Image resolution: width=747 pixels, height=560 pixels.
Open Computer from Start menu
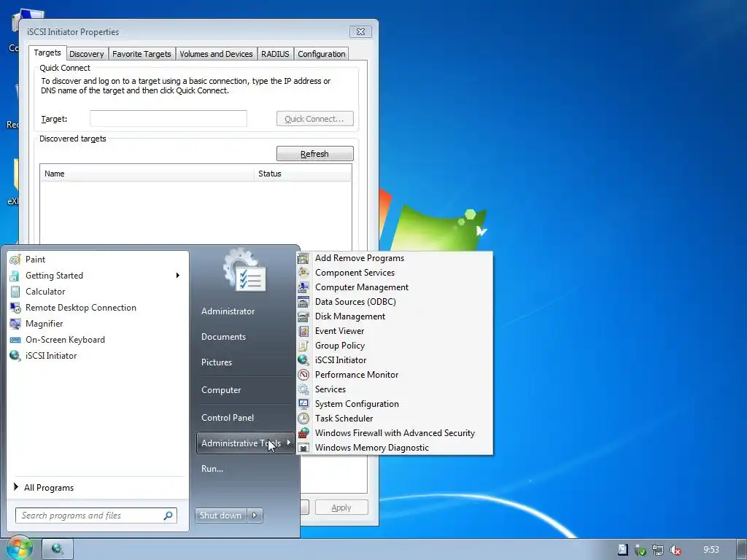(x=221, y=390)
